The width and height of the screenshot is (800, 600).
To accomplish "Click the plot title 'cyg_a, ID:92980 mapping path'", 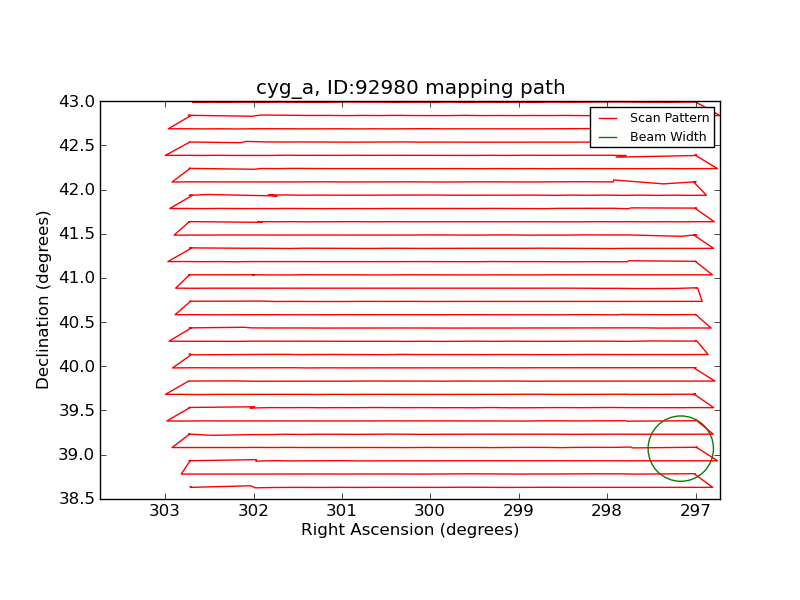I will pos(410,88).
